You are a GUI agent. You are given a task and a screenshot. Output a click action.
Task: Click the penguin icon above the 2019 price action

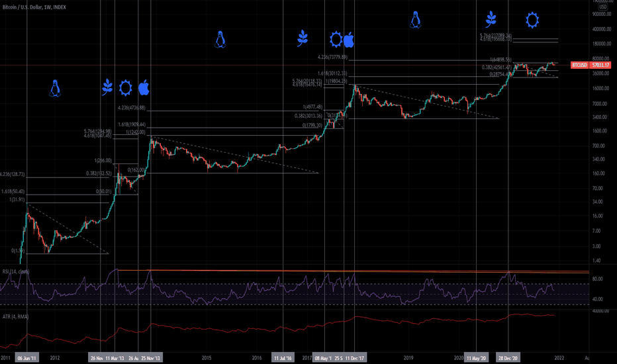[x=416, y=20]
